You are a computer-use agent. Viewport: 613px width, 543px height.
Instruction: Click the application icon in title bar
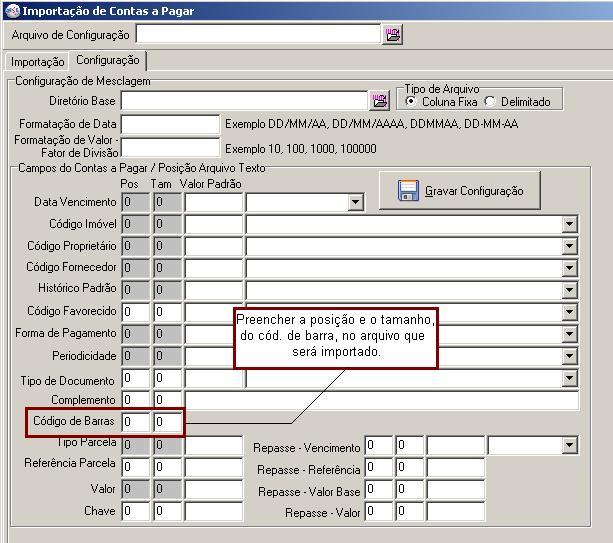pyautogui.click(x=12, y=11)
